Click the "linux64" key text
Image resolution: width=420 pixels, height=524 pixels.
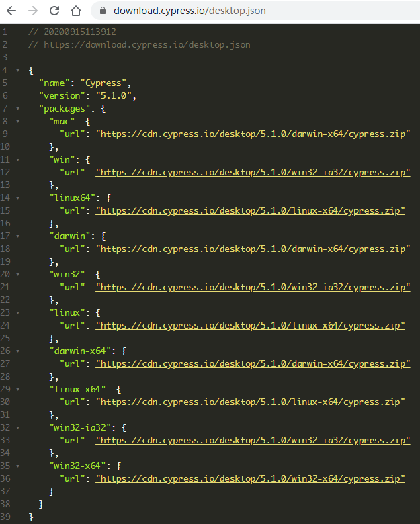point(72,198)
